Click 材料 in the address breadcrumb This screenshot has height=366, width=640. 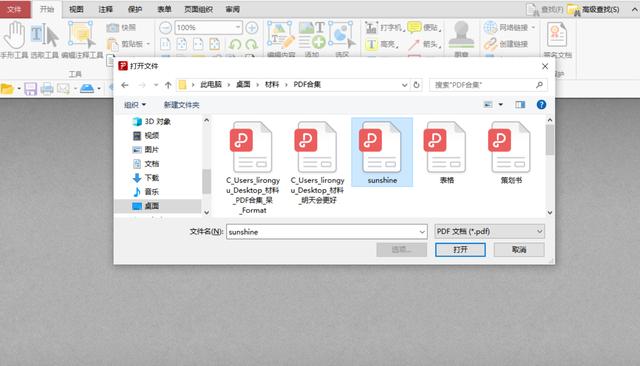pos(272,84)
